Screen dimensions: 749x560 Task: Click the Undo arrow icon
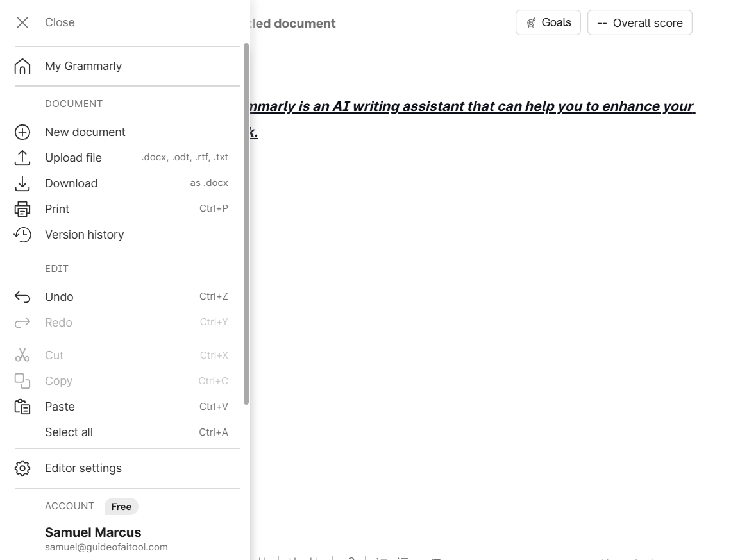click(22, 297)
